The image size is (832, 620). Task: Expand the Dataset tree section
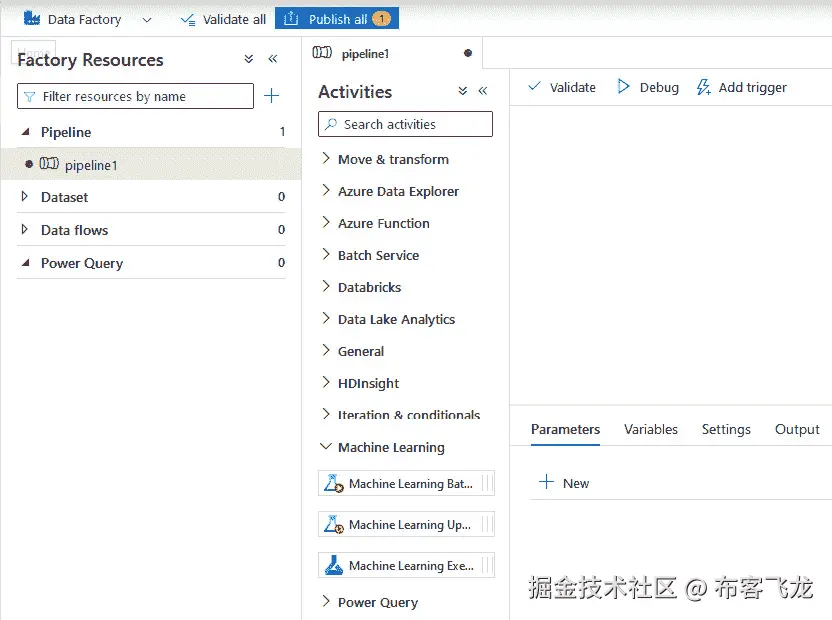coord(24,196)
